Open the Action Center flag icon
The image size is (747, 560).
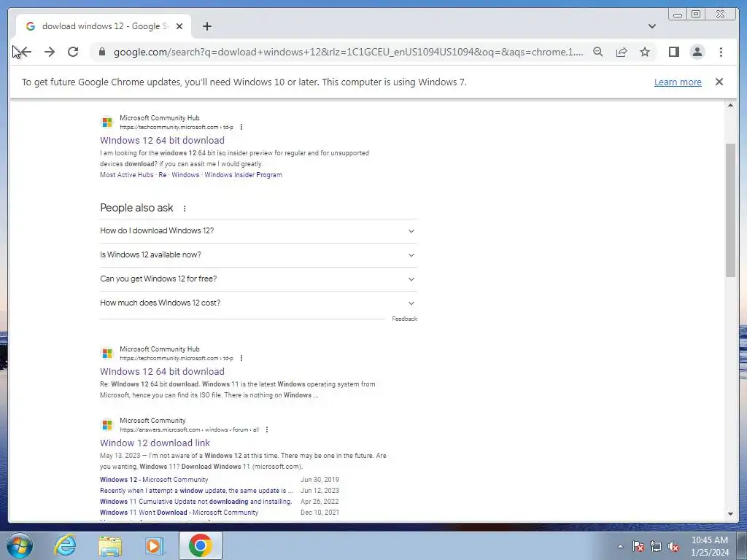point(638,547)
